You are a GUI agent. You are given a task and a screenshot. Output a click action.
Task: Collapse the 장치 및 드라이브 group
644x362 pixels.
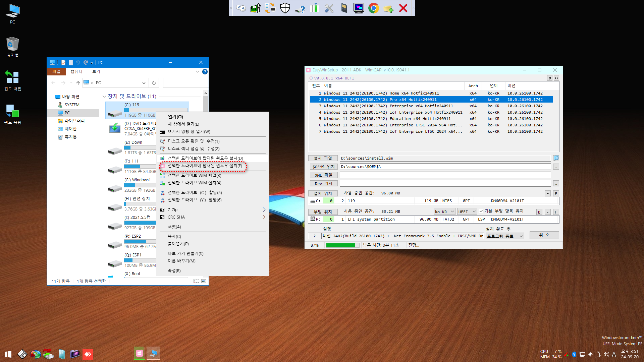tap(104, 97)
